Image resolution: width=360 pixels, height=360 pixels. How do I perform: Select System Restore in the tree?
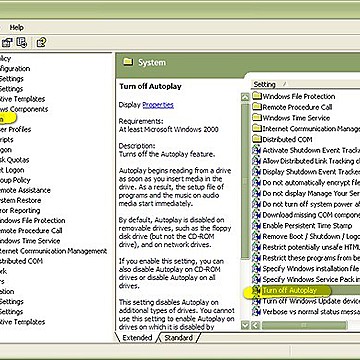[x=21, y=201]
